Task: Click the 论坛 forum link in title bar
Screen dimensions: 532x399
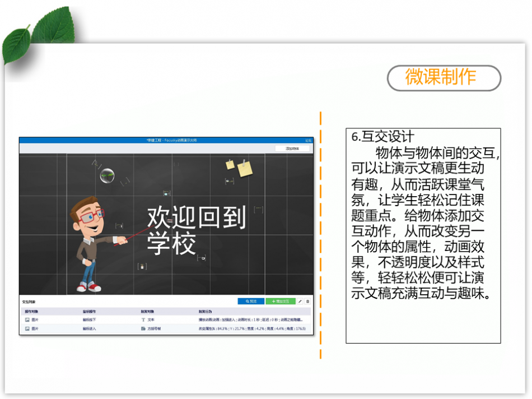Action: (x=308, y=140)
